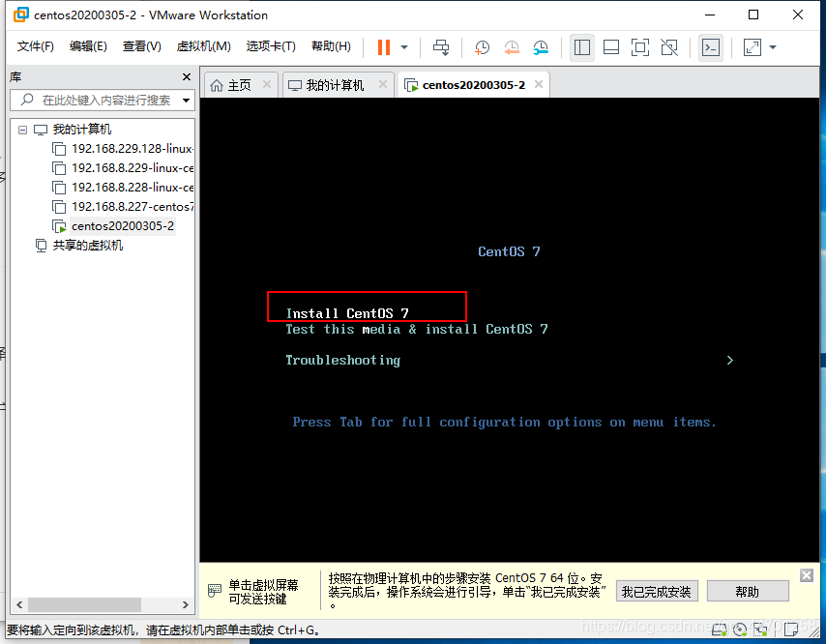Open the Snapshot Manager icon

click(x=541, y=47)
